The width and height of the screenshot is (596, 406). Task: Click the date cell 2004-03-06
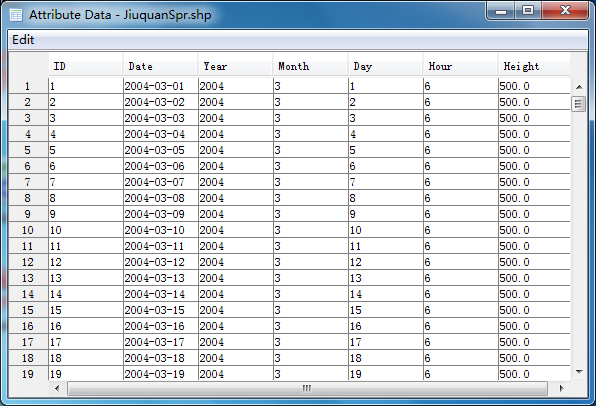161,166
